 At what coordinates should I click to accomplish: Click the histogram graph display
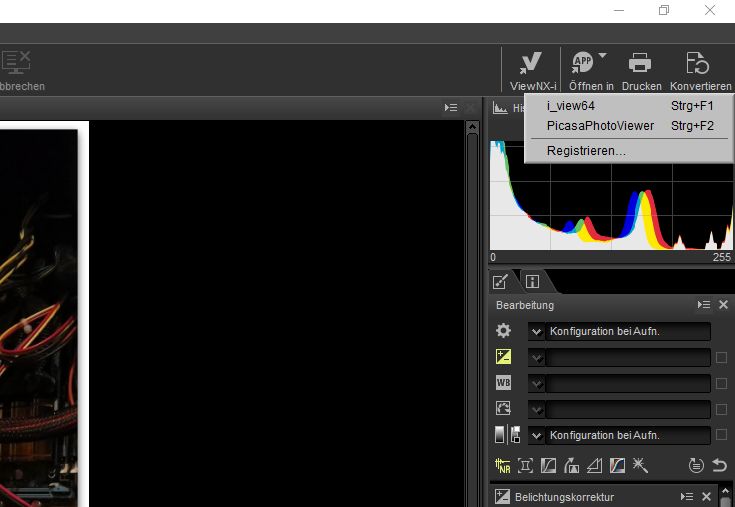tap(611, 195)
